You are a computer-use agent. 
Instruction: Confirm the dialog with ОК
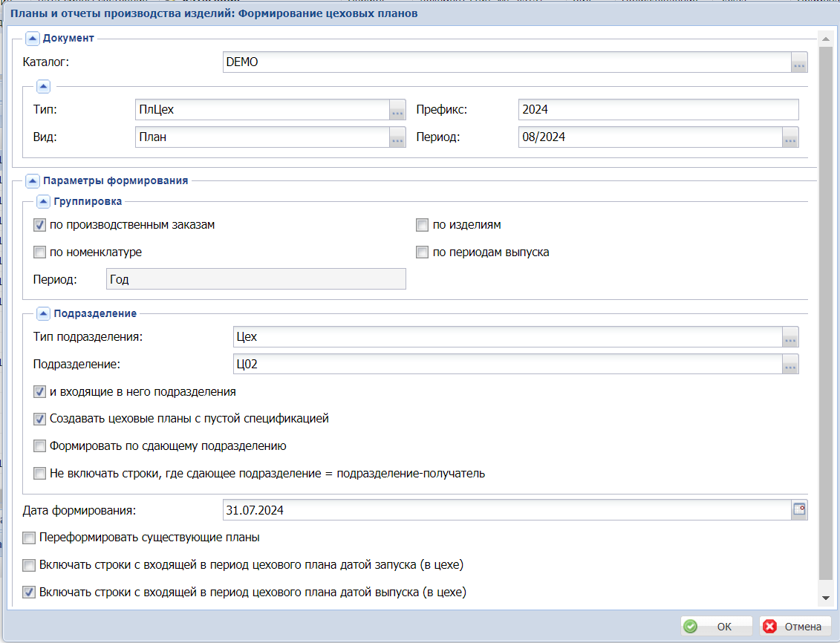coord(716,627)
